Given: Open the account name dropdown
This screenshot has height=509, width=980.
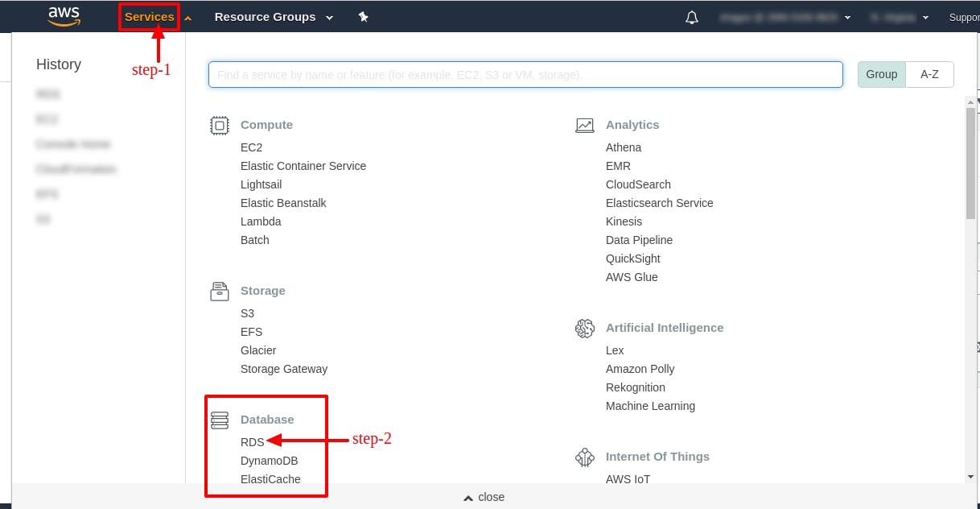Looking at the screenshot, I should click(784, 16).
